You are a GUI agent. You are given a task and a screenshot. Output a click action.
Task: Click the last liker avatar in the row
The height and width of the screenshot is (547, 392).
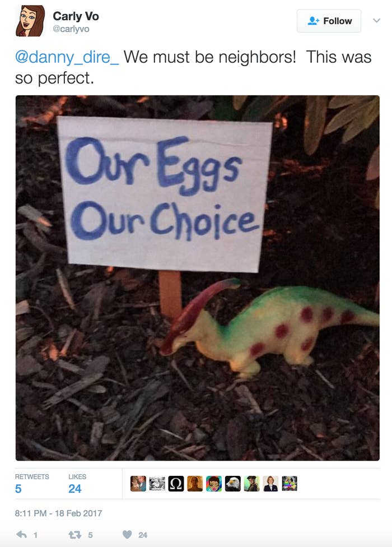[290, 484]
